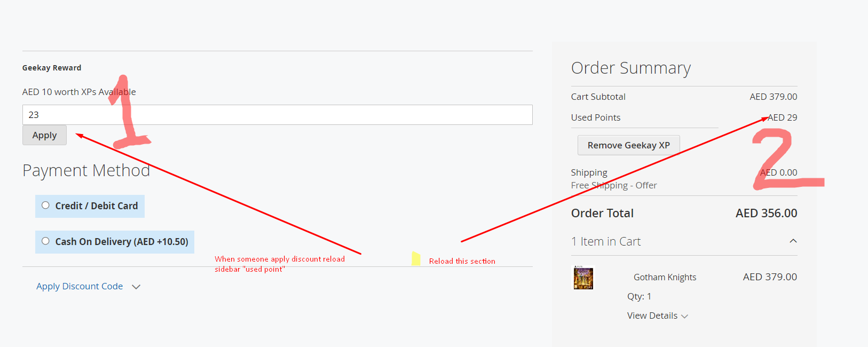Click the Used Points value AED 29
This screenshot has width=868, height=347.
pyautogui.click(x=783, y=118)
